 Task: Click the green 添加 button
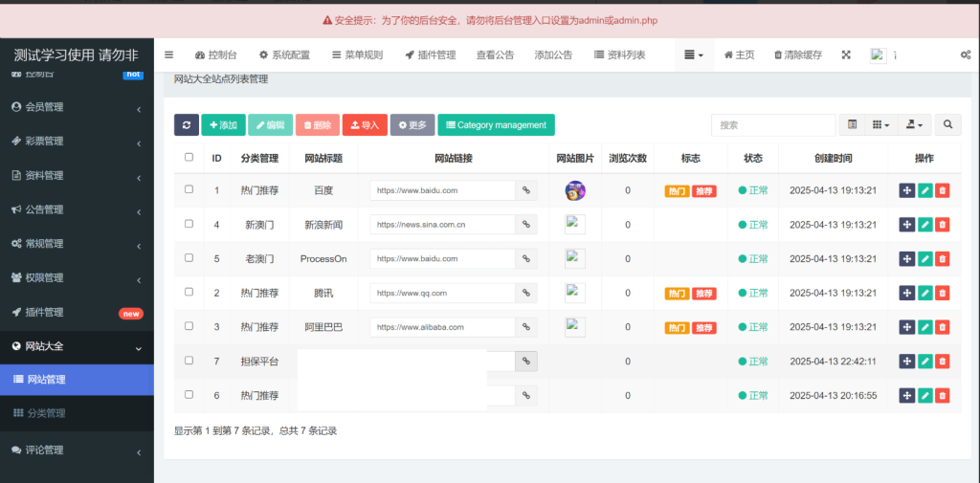point(224,125)
